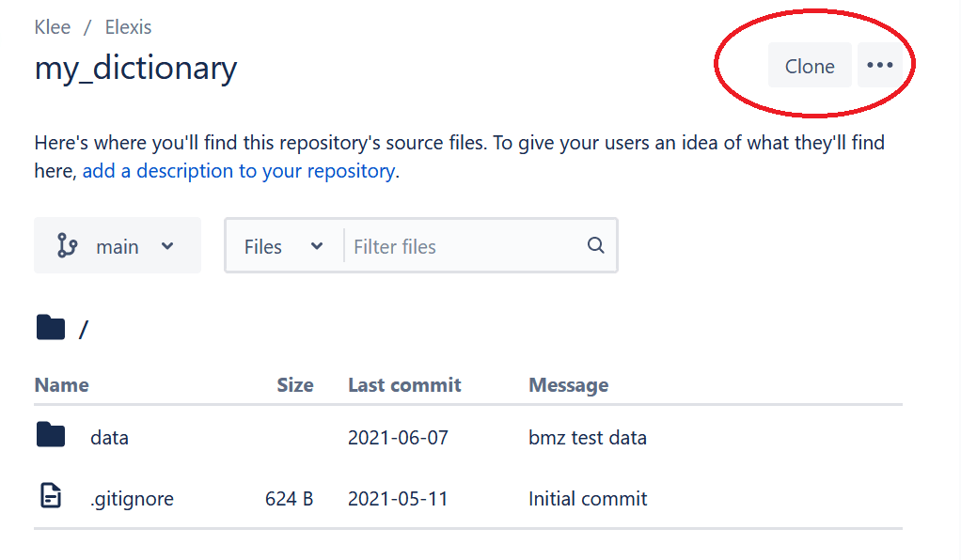Focus the Filter files input field
This screenshot has height=560, width=961.
coord(461,246)
